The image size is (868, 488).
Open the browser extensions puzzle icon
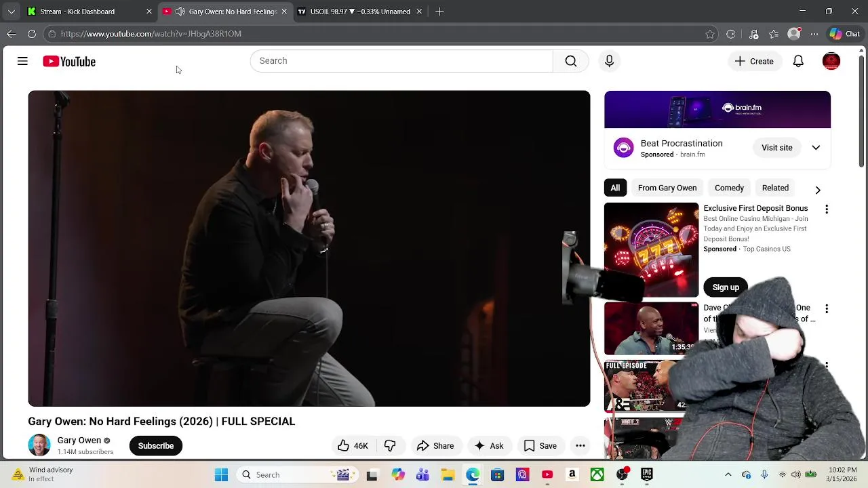pyautogui.click(x=730, y=34)
